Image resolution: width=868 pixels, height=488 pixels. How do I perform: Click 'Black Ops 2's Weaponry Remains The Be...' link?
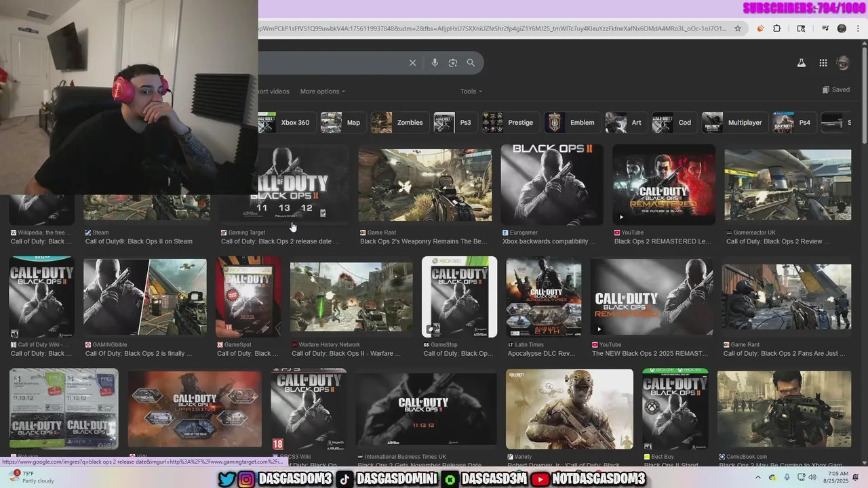(x=423, y=241)
